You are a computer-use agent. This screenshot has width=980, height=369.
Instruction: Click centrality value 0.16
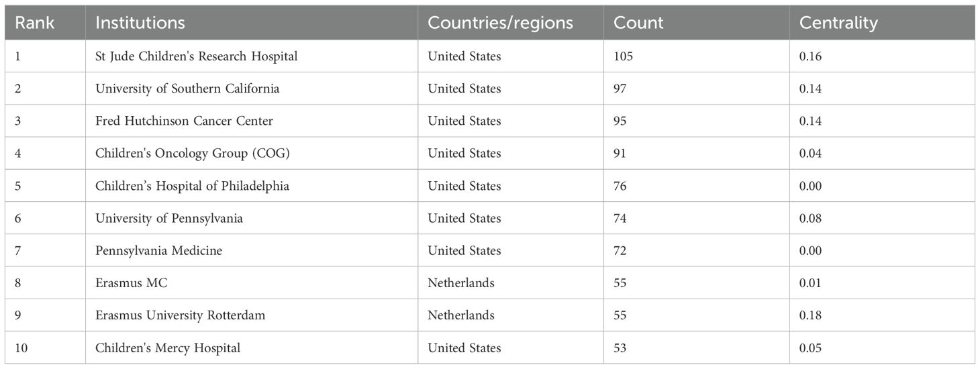(x=810, y=56)
